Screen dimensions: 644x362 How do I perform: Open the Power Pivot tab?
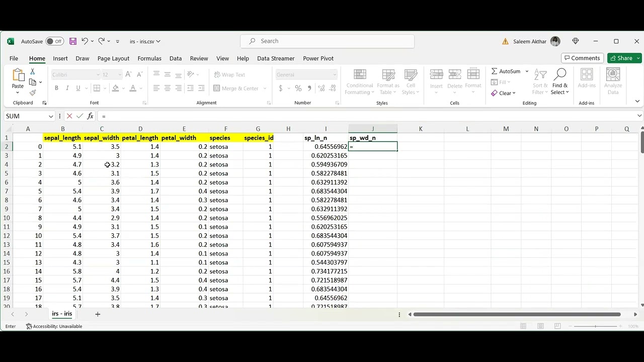click(318, 58)
